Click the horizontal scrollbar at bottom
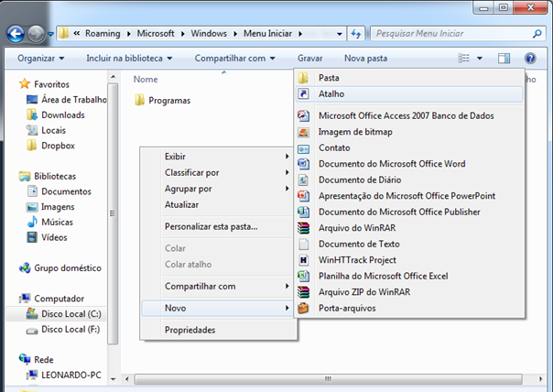The image size is (553, 392). point(328,379)
